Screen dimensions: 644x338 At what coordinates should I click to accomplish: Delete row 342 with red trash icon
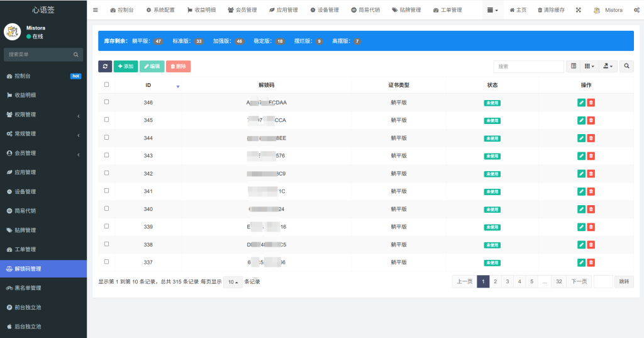[591, 174]
